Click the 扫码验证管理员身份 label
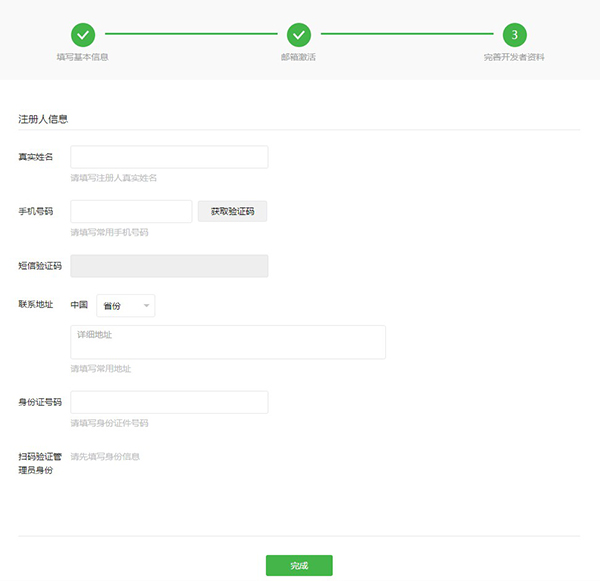The image size is (600, 581). click(40, 463)
